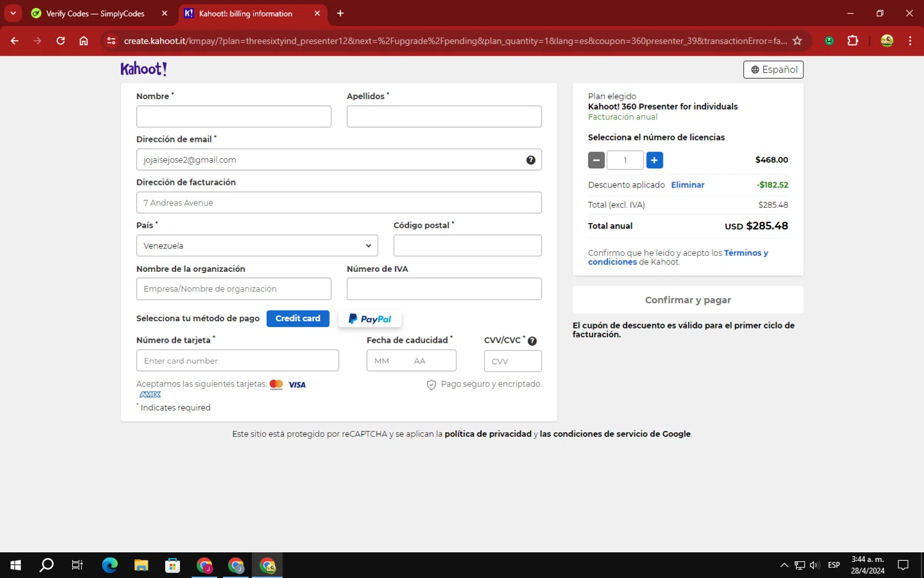Viewport: 924px width, 578px height.
Task: Open File Explorer from taskbar
Action: pos(141,565)
